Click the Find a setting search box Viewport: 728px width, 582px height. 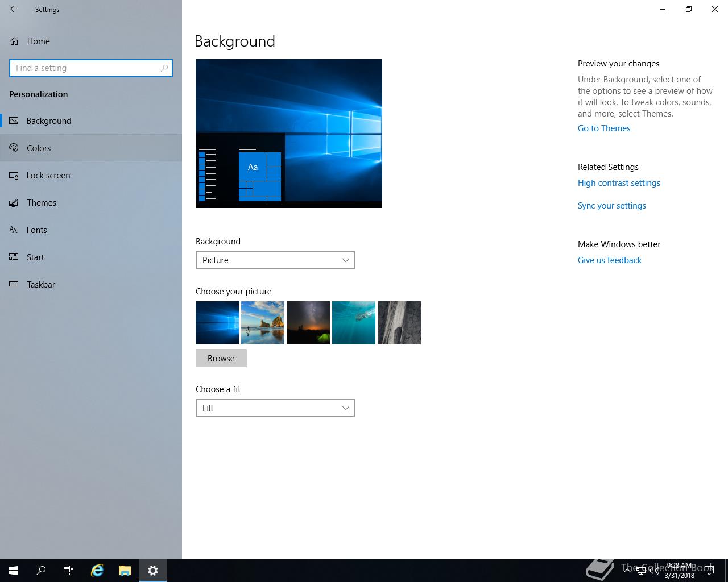(x=85, y=68)
